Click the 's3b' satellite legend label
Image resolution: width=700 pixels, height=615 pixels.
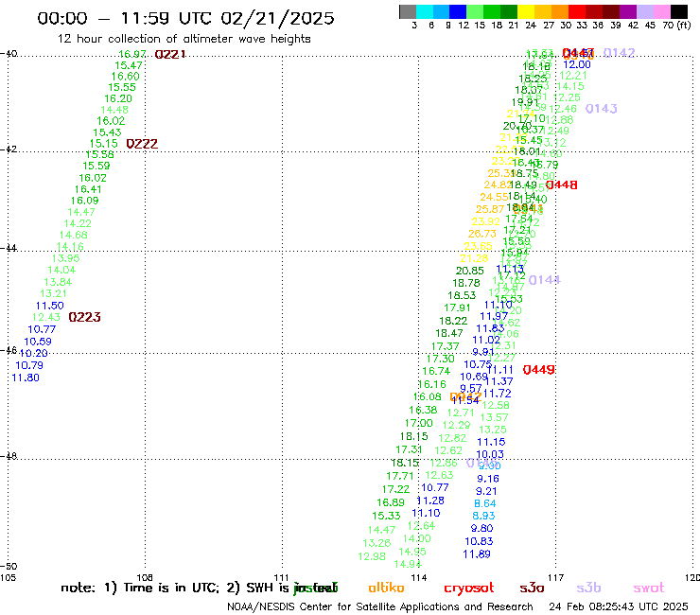click(588, 588)
